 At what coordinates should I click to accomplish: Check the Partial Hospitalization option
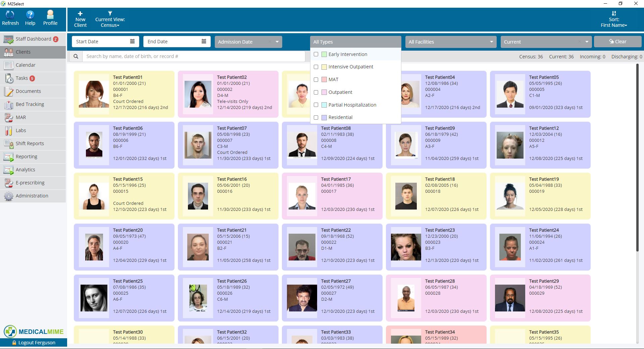[316, 105]
